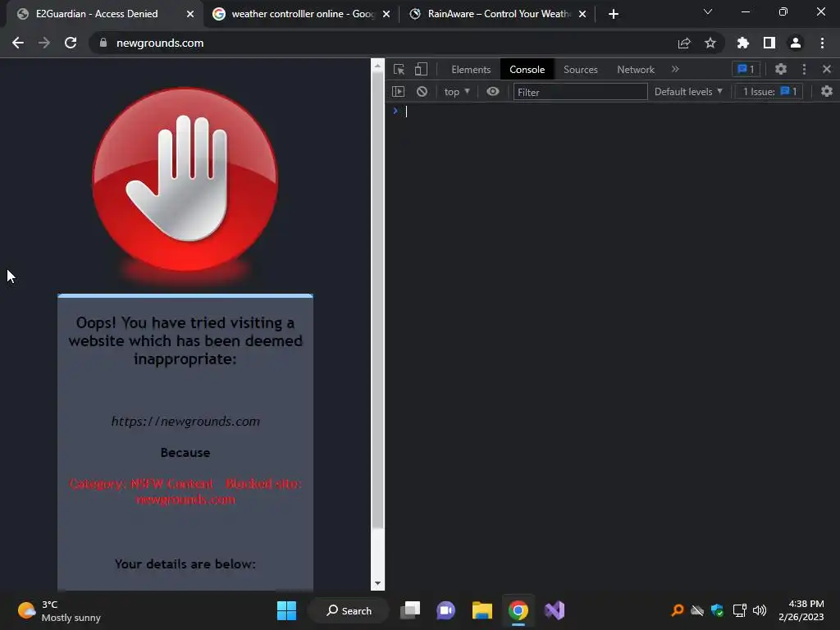Open the search tabs chevron
This screenshot has width=840, height=630.
[708, 11]
